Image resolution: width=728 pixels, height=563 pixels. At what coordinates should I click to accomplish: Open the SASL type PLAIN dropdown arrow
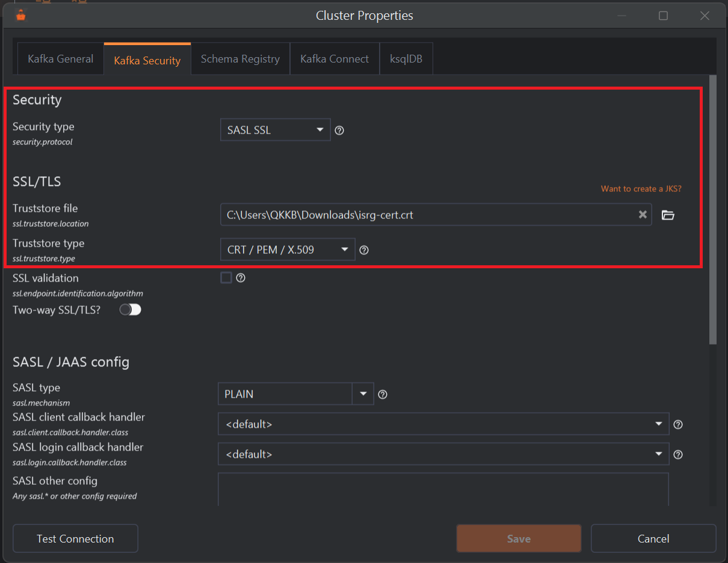(x=363, y=394)
